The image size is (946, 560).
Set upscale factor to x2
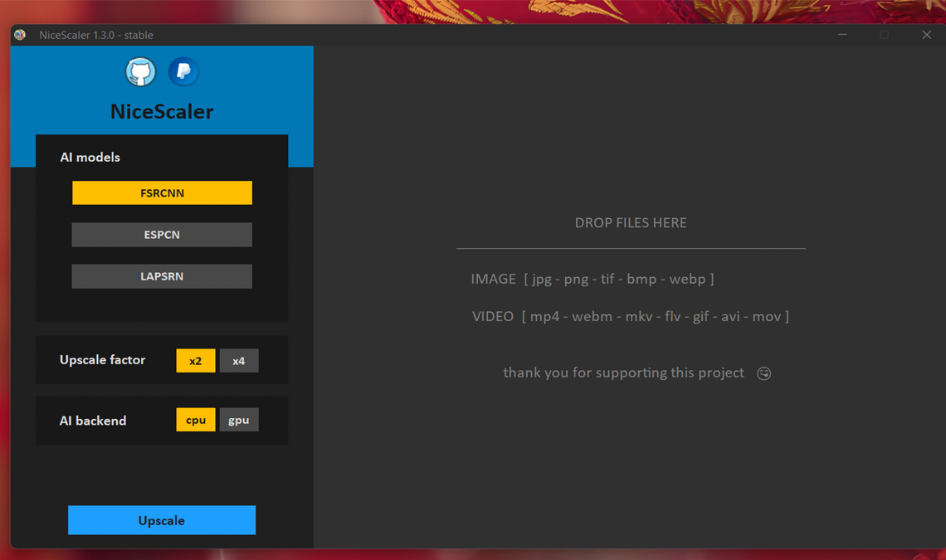coord(196,361)
